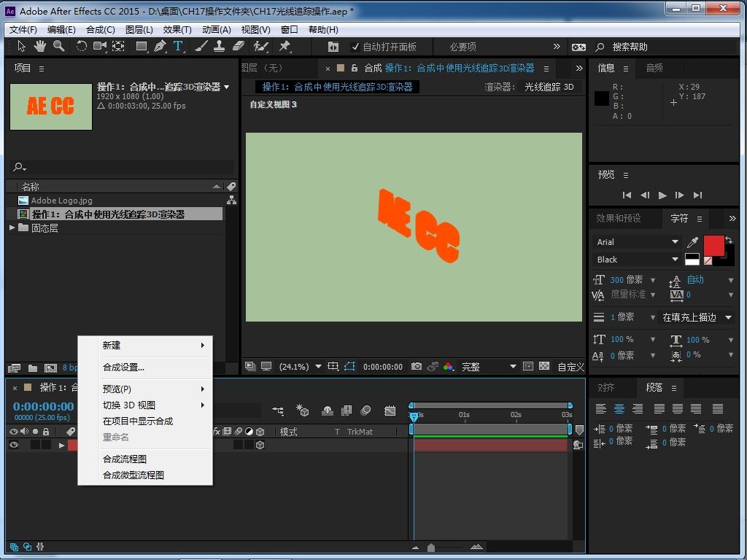Select the Pan Behind anchor point tool
This screenshot has height=560, width=747.
point(118,46)
